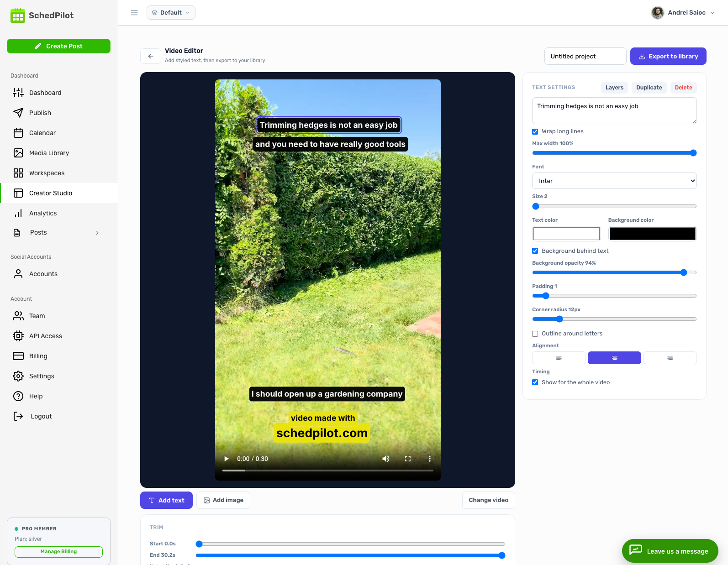The width and height of the screenshot is (728, 565).
Task: Play the video preview
Action: (x=226, y=459)
